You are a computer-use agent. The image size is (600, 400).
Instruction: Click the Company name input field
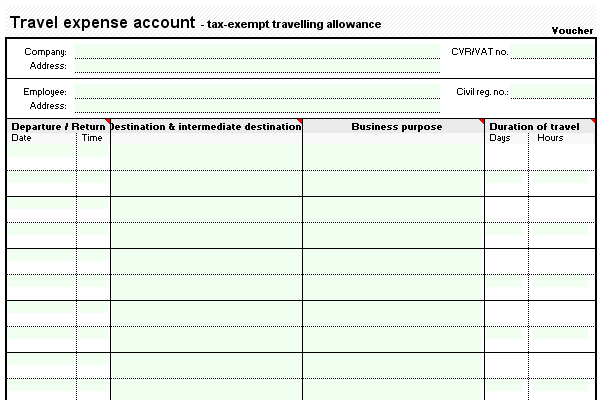click(x=257, y=51)
